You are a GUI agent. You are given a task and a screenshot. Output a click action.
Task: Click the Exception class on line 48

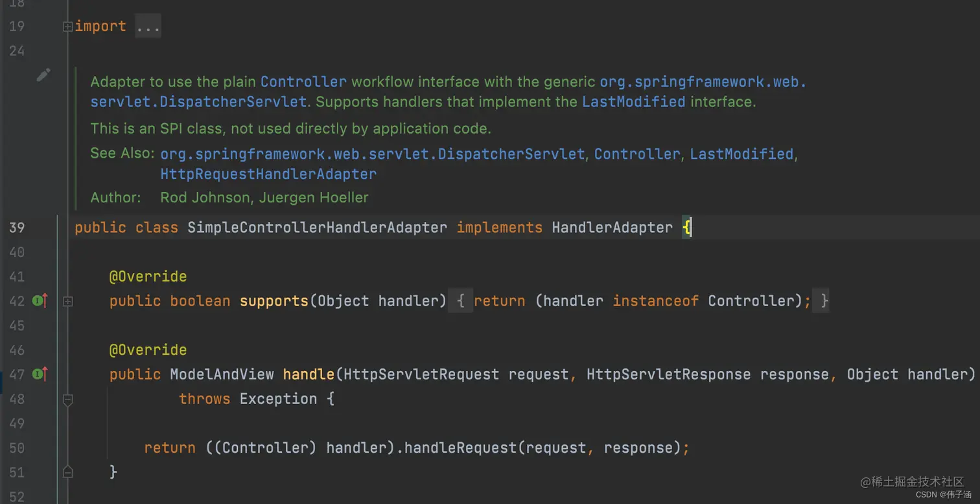[278, 399]
